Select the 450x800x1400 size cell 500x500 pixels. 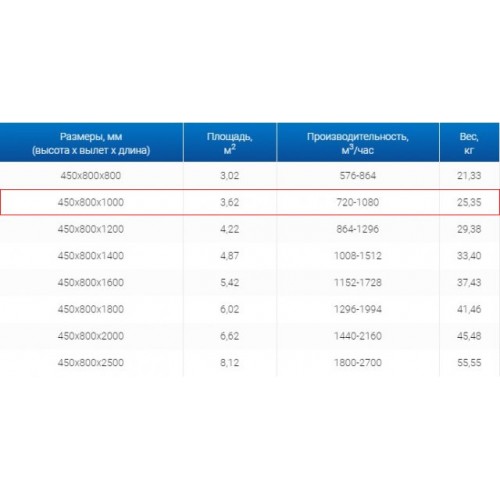(x=91, y=256)
